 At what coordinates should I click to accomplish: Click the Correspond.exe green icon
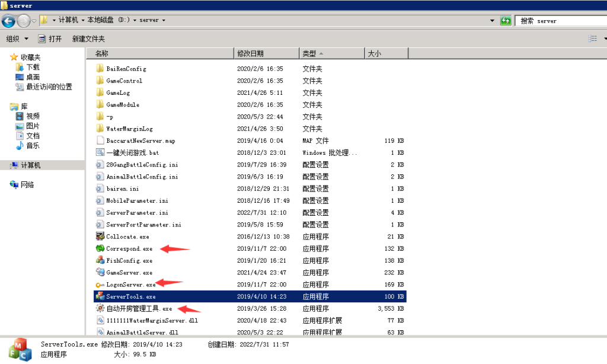[100, 248]
